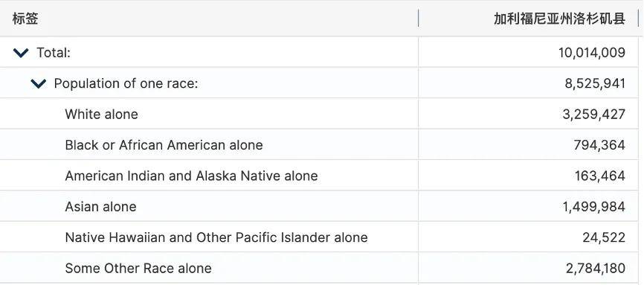
Task: Click the 标签 column header
Action: [25, 19]
